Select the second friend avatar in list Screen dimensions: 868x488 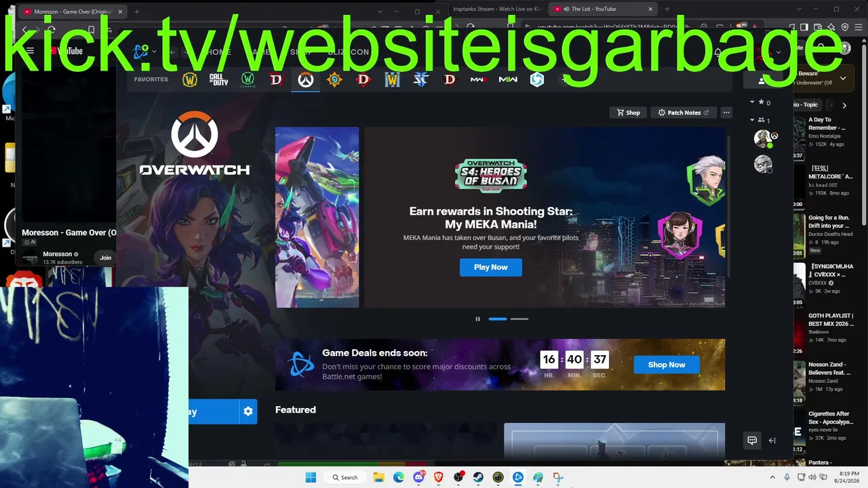pos(763,164)
